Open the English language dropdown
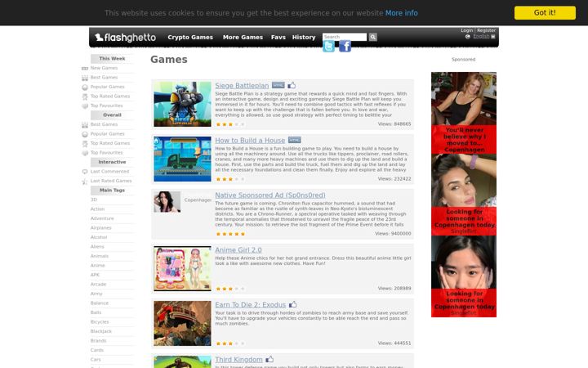Image resolution: width=588 pixels, height=368 pixels. tap(484, 37)
